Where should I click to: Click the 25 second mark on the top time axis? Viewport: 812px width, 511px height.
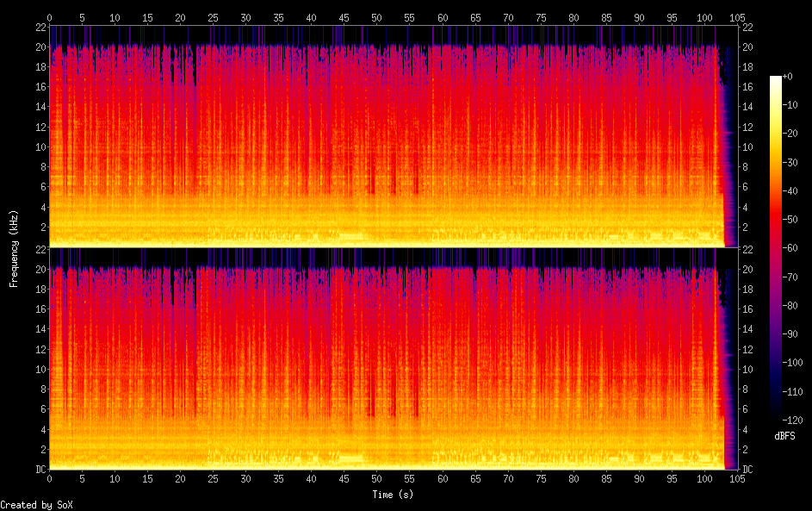click(x=214, y=17)
